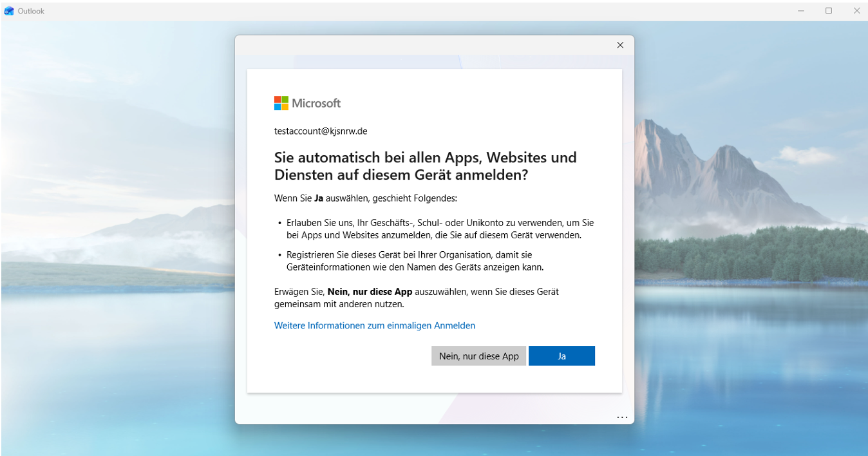Screen dimensions: 868x456
Task: Choose "Nein, nur diese App" button
Action: 478,356
